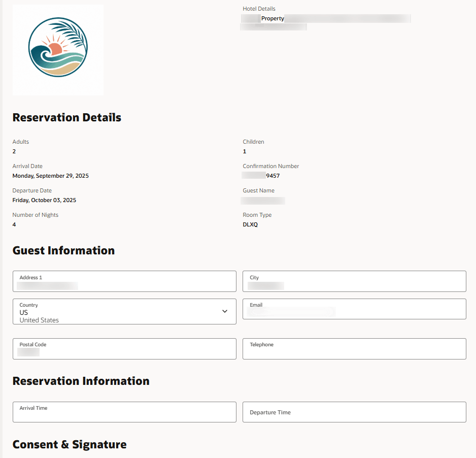Viewport: 476px width, 458px height.
Task: Click the Hotel Details label
Action: point(259,9)
